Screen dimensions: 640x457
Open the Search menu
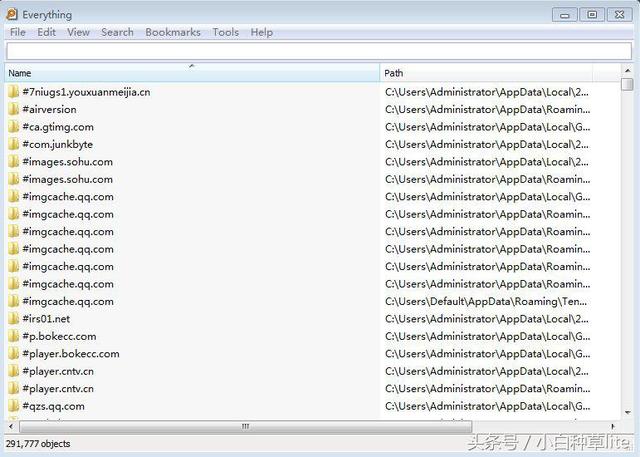[117, 32]
